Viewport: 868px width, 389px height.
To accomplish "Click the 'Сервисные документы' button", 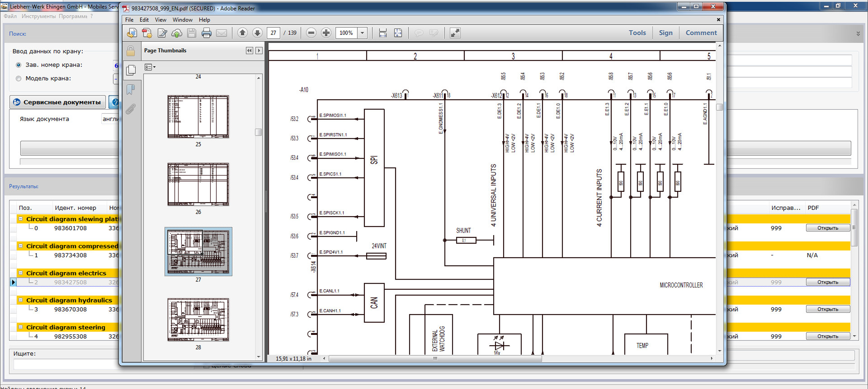I will click(x=58, y=102).
